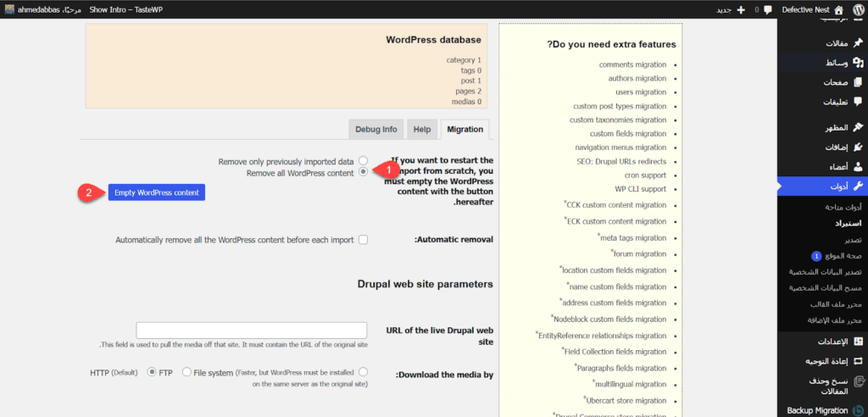The image size is (868, 417).
Task: Switch to the Help tab
Action: point(420,130)
